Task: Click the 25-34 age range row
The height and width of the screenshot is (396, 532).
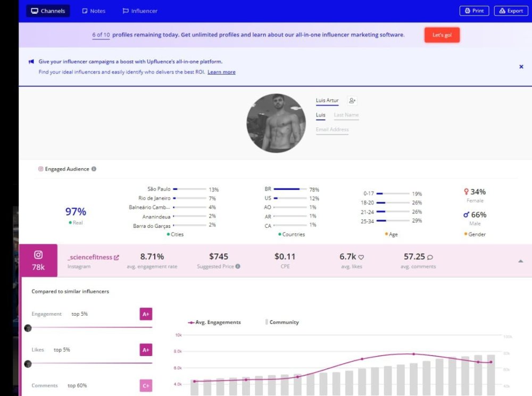Action: 391,221
